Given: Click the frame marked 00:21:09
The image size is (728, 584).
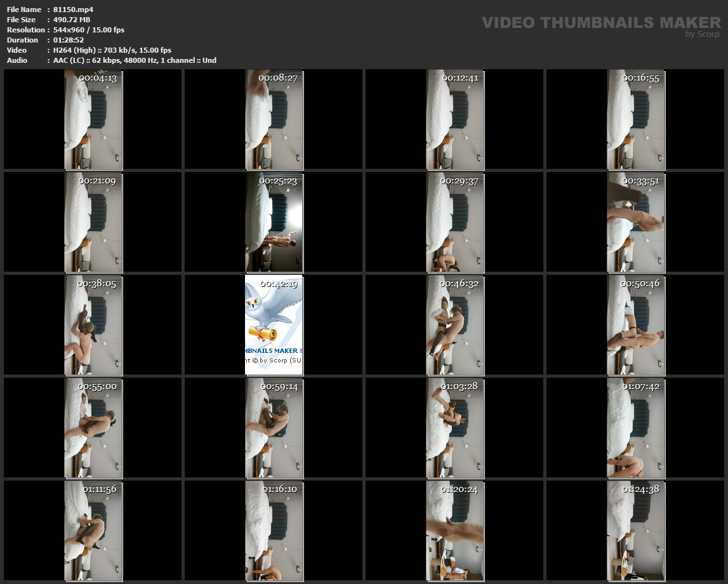Looking at the screenshot, I should (93, 223).
